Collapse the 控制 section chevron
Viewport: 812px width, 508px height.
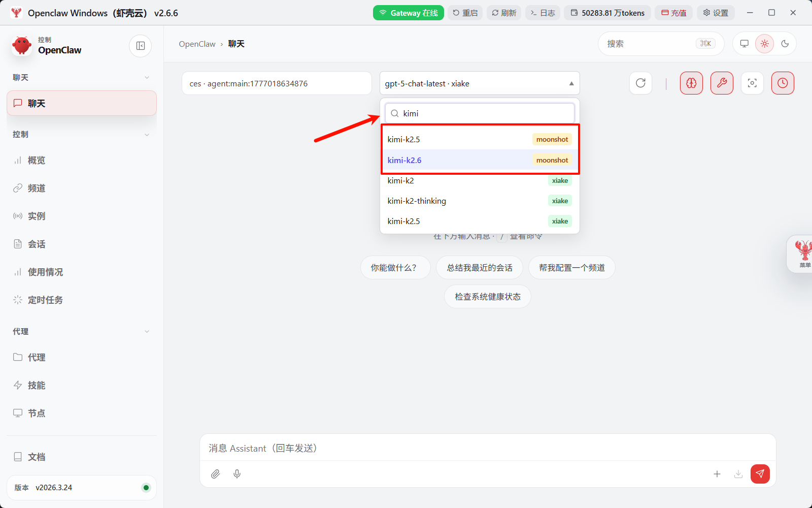(147, 135)
